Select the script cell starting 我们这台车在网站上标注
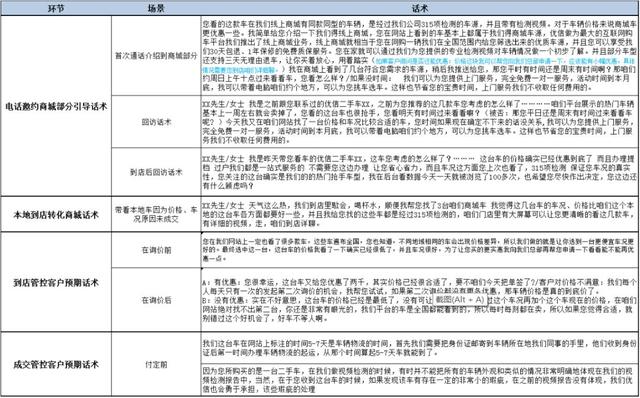This screenshot has width=640, height=398. point(419,347)
